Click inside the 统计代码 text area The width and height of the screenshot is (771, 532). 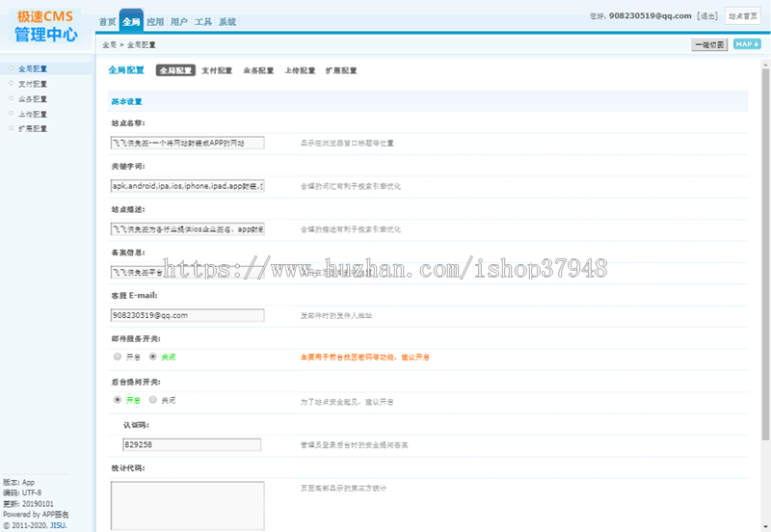pyautogui.click(x=187, y=505)
